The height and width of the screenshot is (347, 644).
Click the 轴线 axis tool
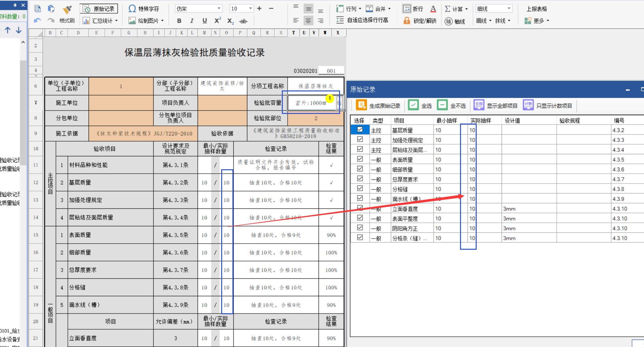[455, 21]
